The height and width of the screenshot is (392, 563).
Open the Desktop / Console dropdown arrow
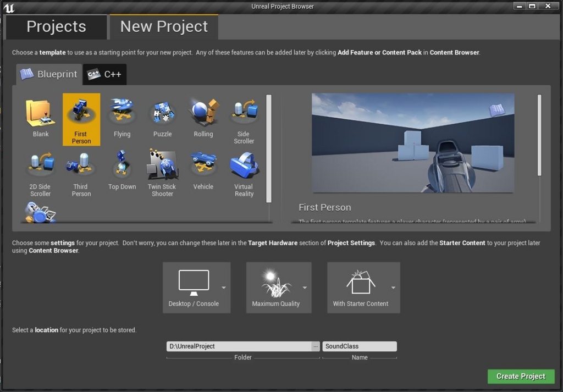tap(224, 288)
